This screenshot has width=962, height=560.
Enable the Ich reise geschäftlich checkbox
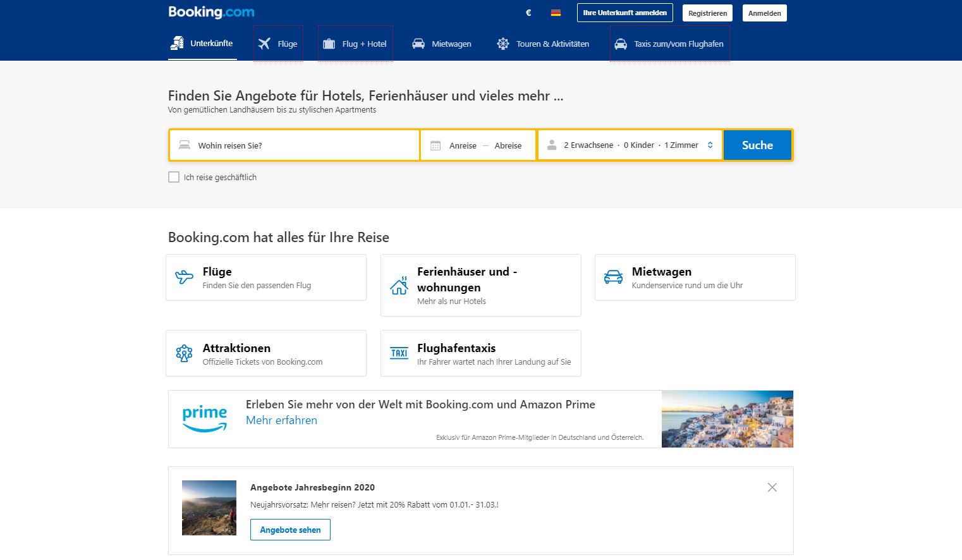174,177
